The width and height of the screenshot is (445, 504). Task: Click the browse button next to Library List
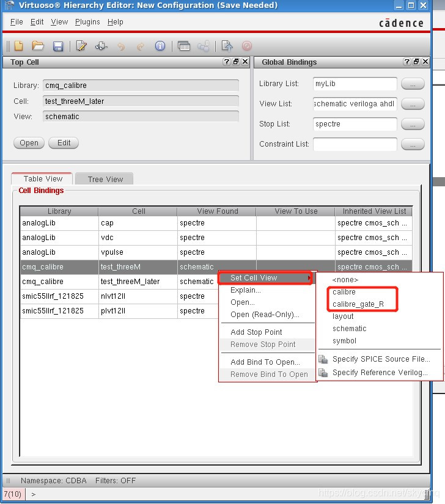click(x=413, y=84)
